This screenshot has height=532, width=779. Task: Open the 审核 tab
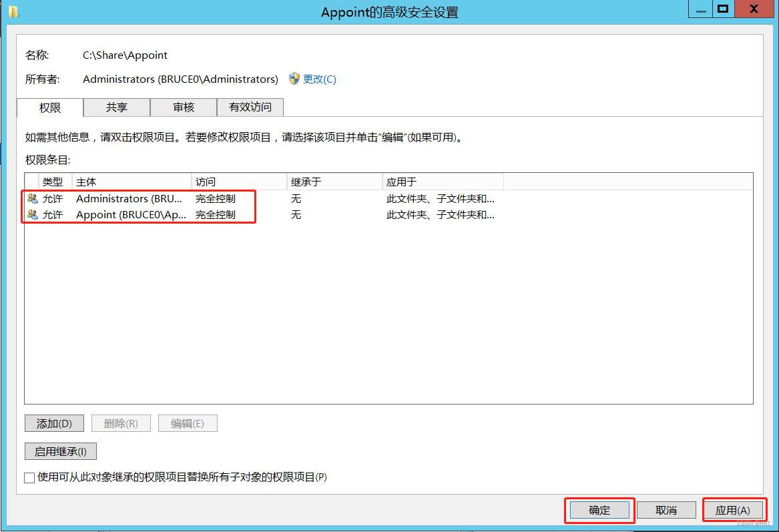point(184,107)
